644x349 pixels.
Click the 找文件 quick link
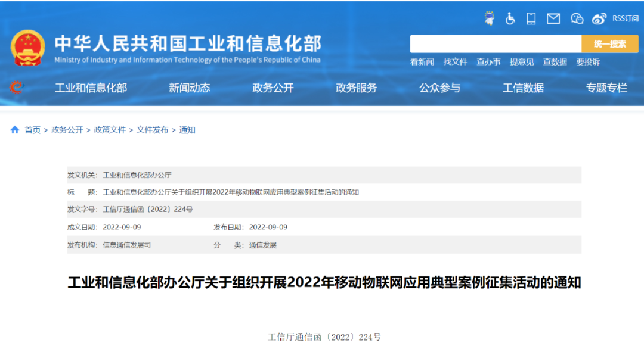pos(456,62)
